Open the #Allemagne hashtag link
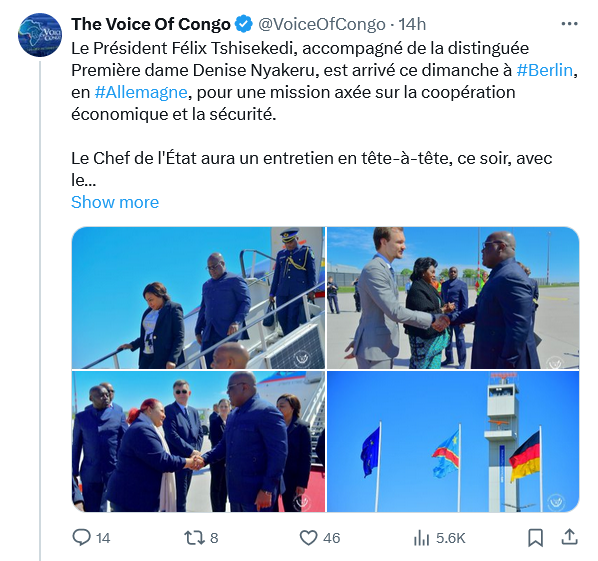 pos(141,92)
